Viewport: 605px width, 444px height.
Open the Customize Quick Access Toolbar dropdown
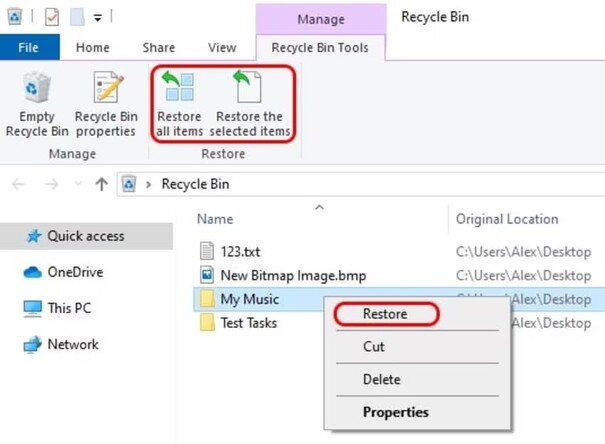[98, 17]
